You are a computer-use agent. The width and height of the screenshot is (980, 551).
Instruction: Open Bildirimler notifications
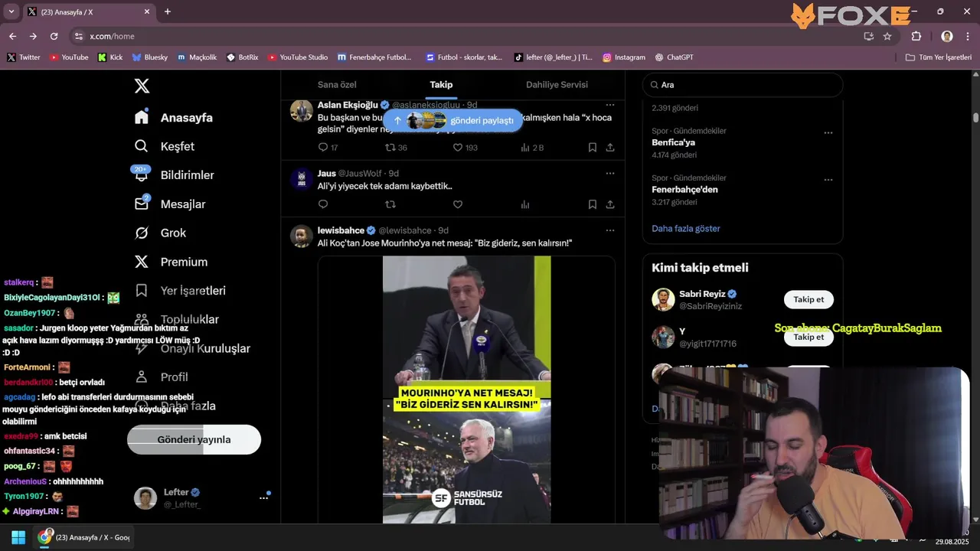coord(174,175)
